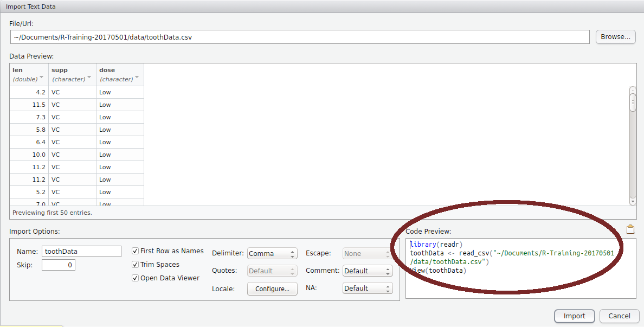Click the scroll down arrow in Data Preview
The height and width of the screenshot is (327, 644).
[633, 201]
